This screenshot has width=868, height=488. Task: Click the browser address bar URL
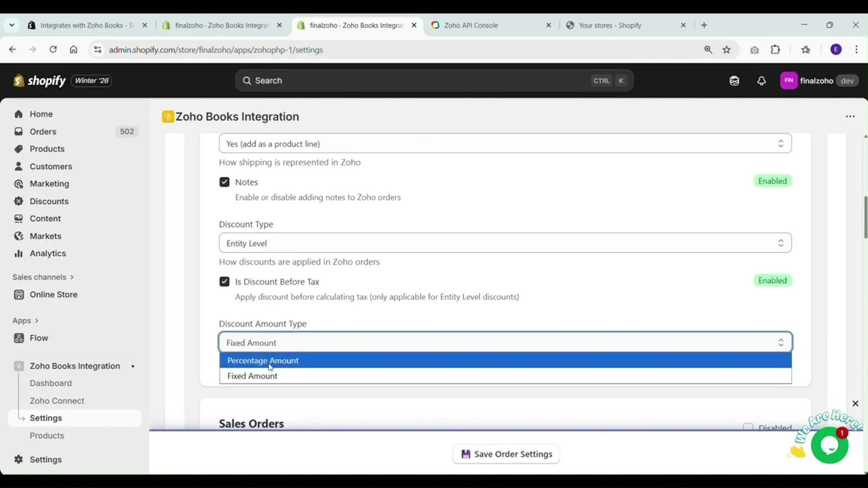216,49
